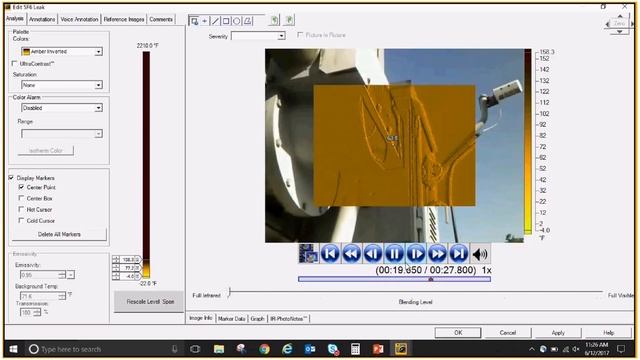Open PowerPoint from the taskbar

pos(378,349)
